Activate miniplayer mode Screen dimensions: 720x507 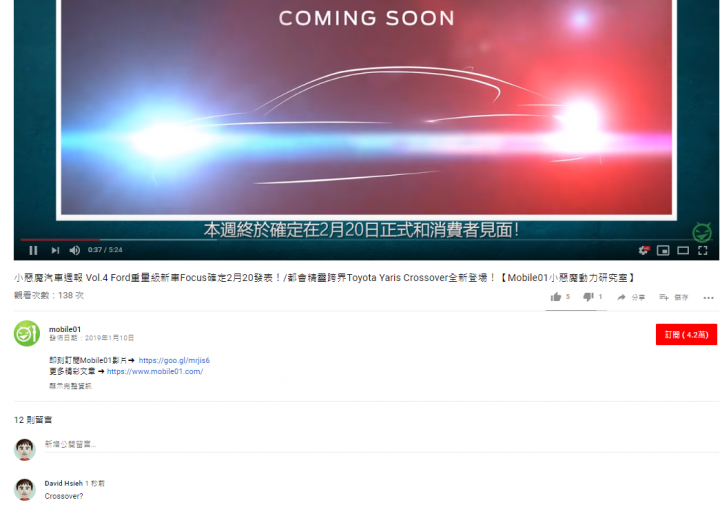[663, 250]
